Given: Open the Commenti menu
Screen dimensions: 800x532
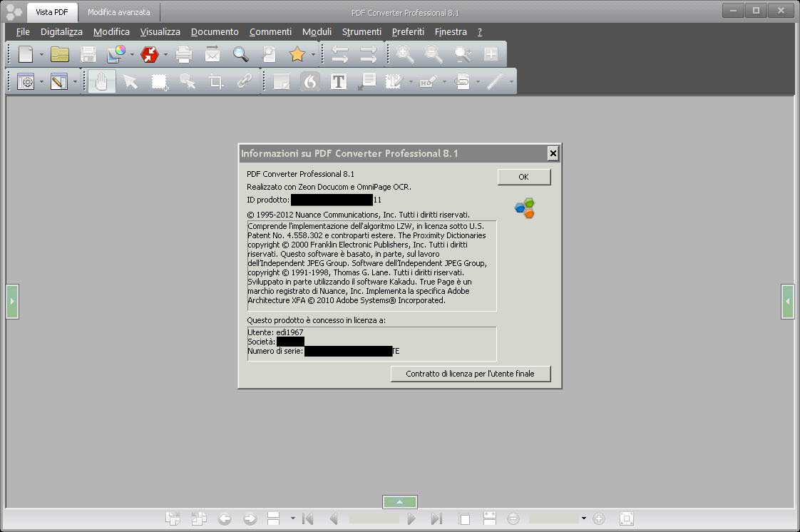Looking at the screenshot, I should (x=270, y=31).
